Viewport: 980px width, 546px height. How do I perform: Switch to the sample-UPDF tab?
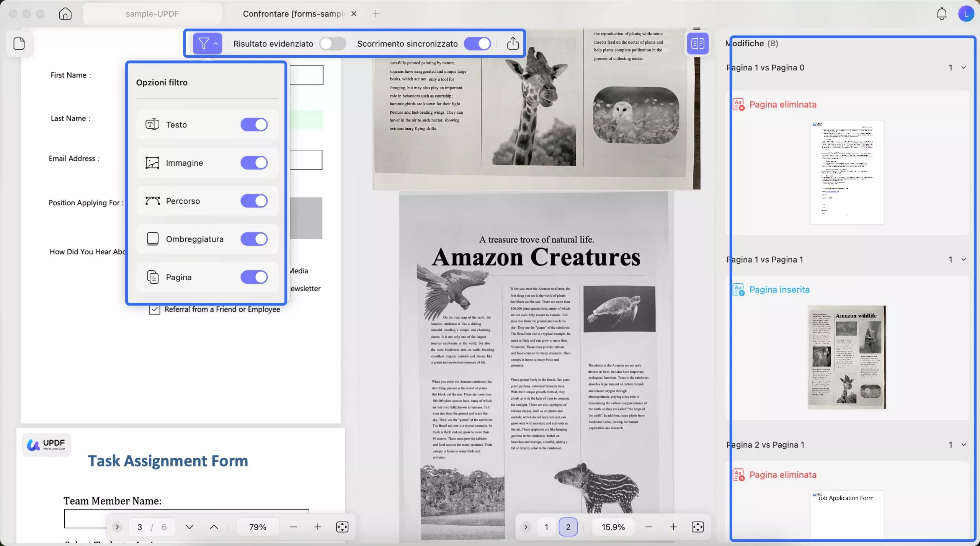point(152,14)
